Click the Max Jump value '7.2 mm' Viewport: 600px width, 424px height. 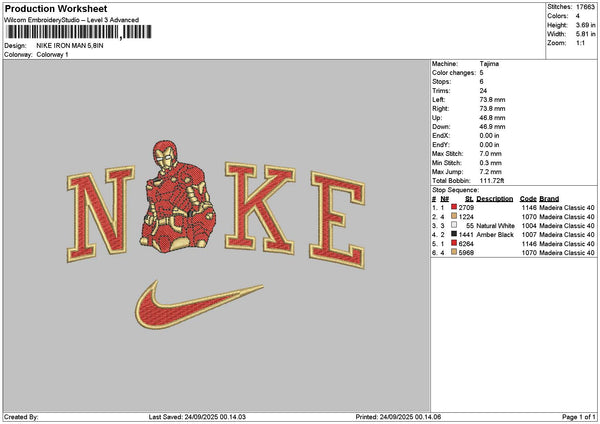(491, 172)
